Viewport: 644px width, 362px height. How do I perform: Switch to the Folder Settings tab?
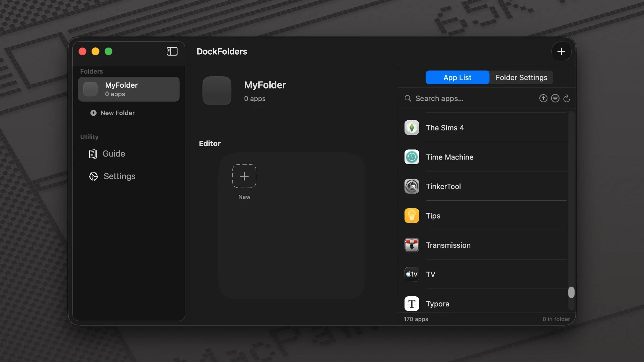coord(521,77)
